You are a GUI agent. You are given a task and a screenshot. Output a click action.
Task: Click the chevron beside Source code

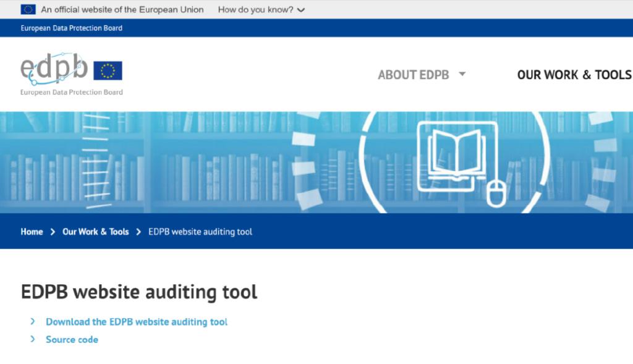pyautogui.click(x=33, y=339)
